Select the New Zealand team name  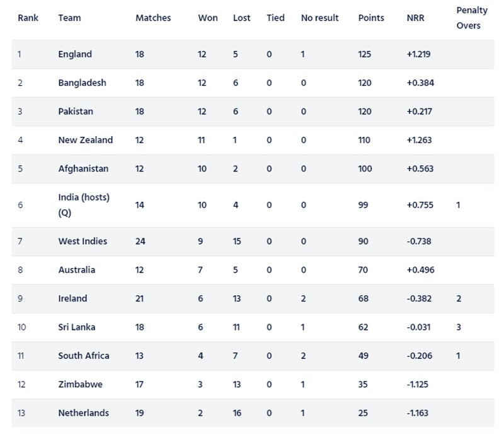click(x=86, y=140)
